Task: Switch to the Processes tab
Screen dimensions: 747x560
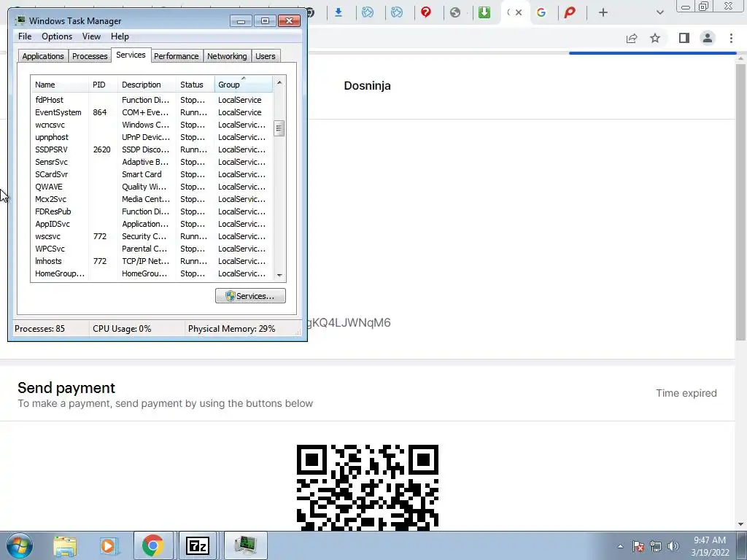Action: tap(90, 56)
